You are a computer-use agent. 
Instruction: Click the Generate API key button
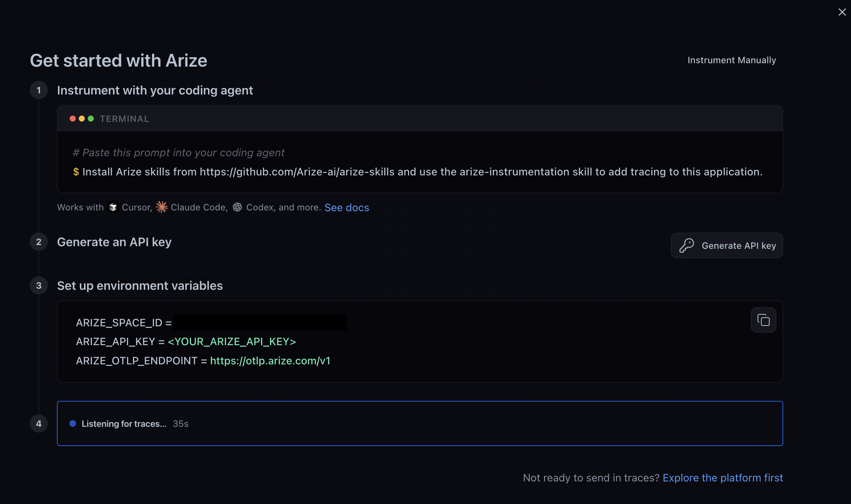(727, 245)
